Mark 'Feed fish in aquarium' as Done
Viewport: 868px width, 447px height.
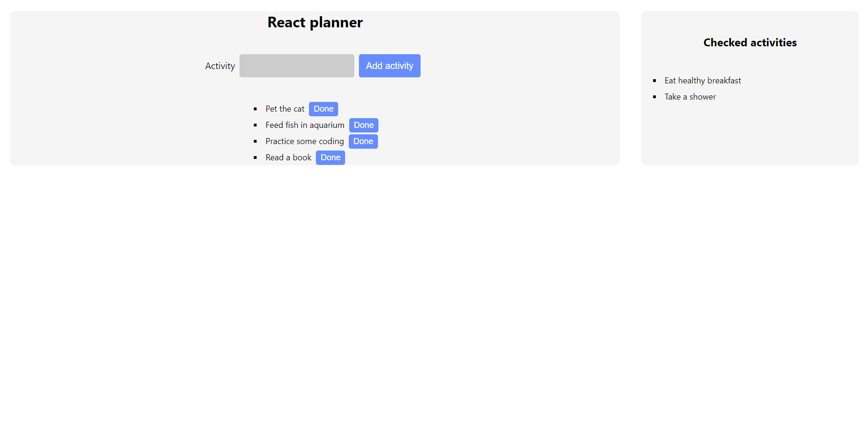[363, 125]
